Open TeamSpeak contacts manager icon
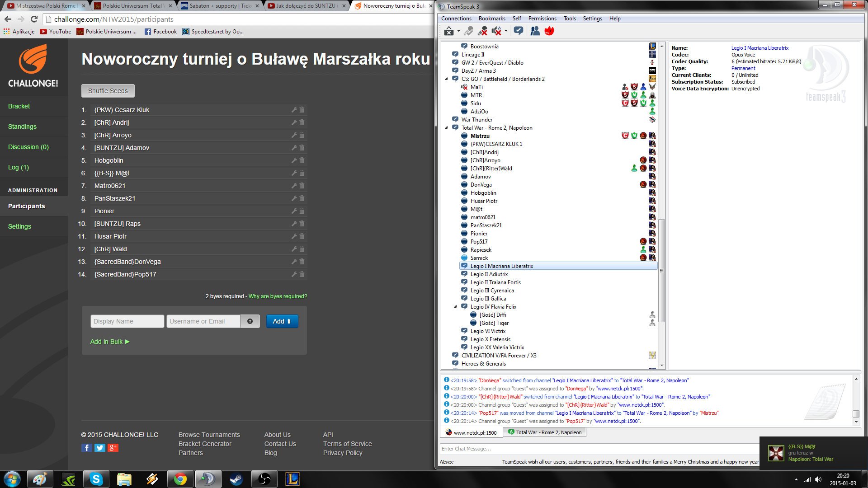This screenshot has height=488, width=868. tap(535, 31)
